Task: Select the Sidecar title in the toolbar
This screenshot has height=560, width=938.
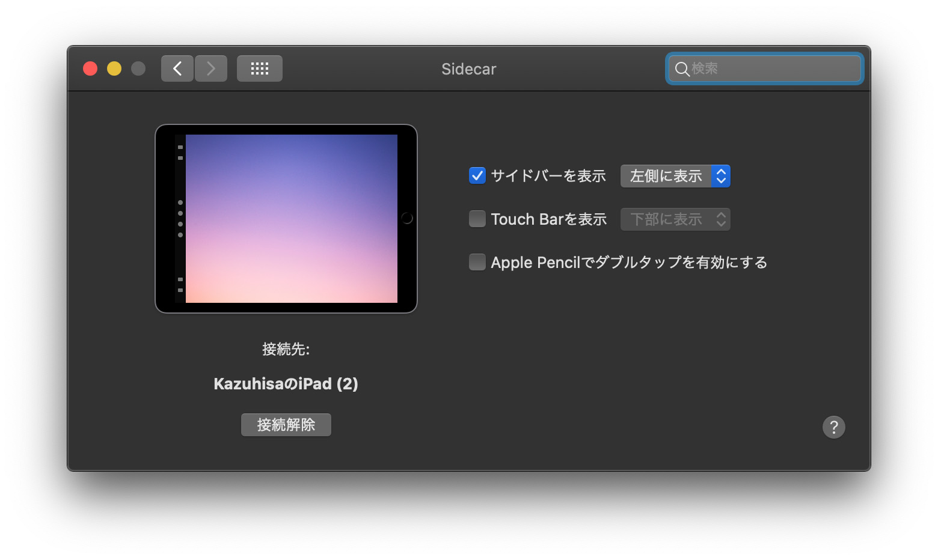Action: click(x=468, y=68)
